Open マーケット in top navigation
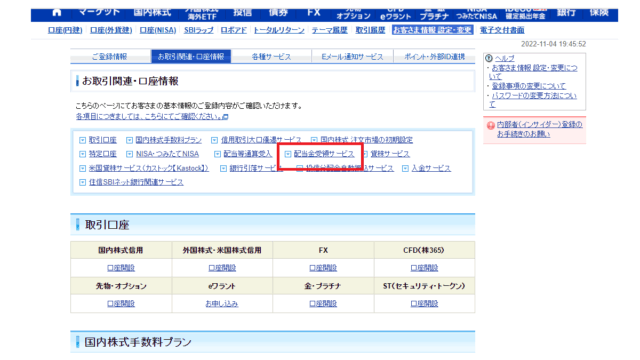 pyautogui.click(x=99, y=12)
